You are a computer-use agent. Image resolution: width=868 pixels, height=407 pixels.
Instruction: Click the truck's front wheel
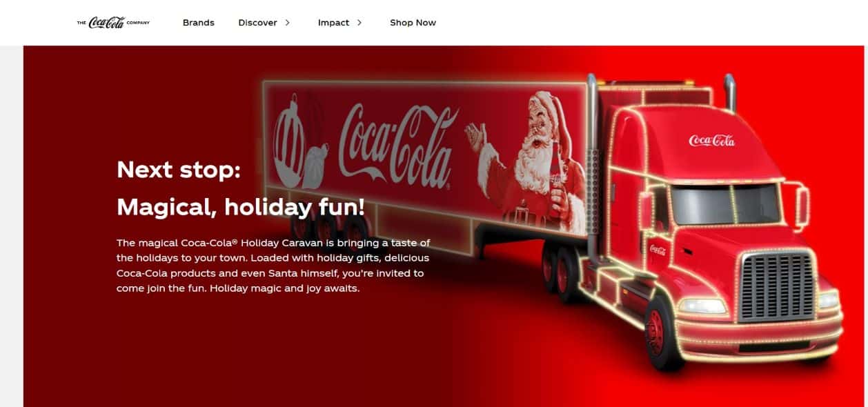pyautogui.click(x=659, y=331)
